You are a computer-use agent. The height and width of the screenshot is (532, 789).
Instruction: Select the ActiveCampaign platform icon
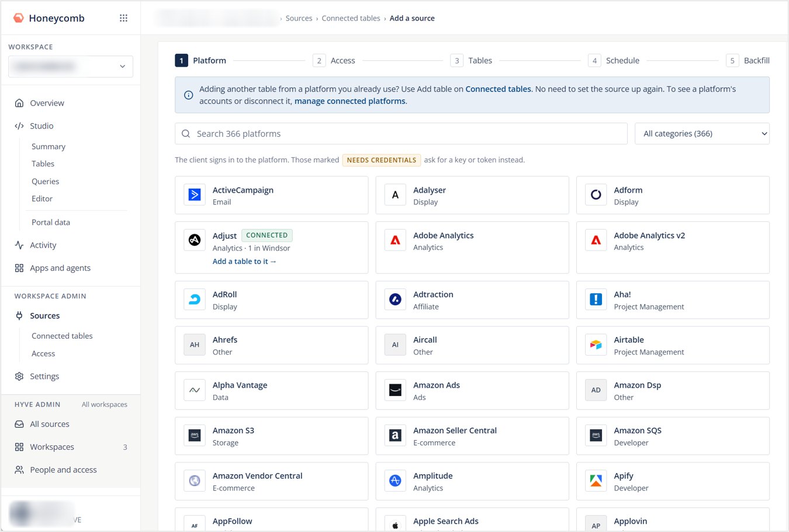(195, 195)
